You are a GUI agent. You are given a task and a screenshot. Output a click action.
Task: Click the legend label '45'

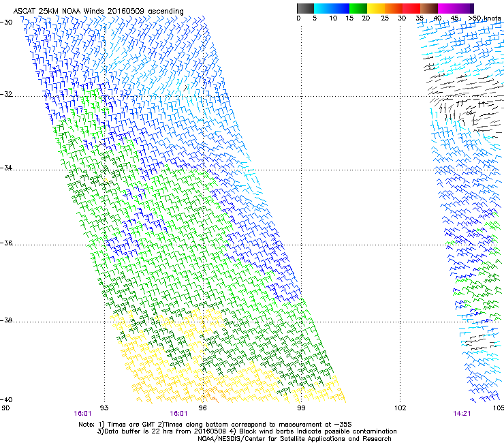tap(454, 18)
